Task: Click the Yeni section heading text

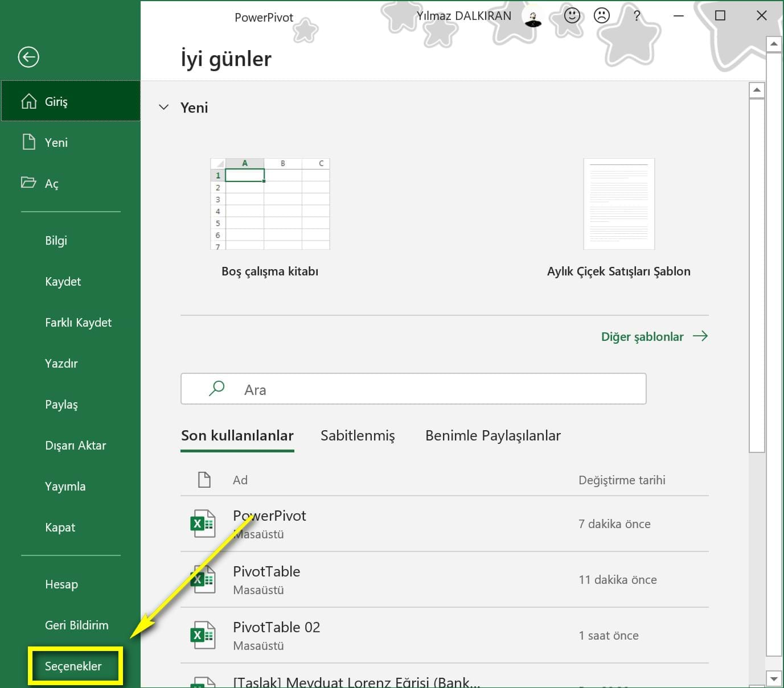Action: coord(194,108)
